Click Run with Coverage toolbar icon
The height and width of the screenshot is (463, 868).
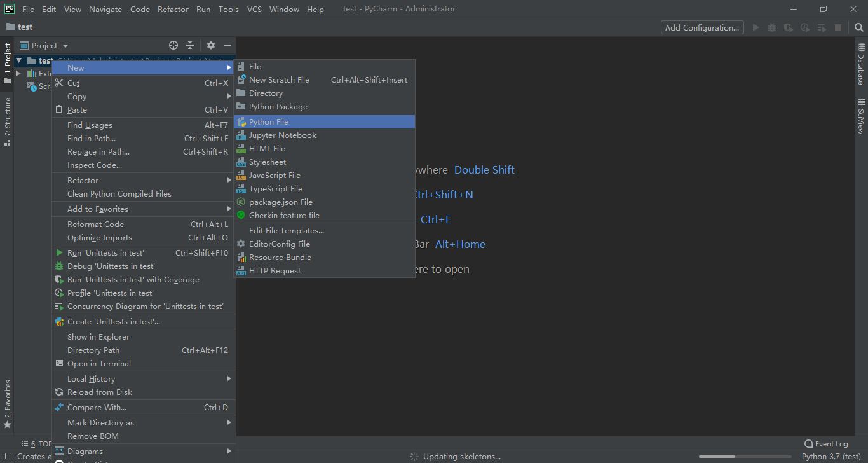(789, 27)
